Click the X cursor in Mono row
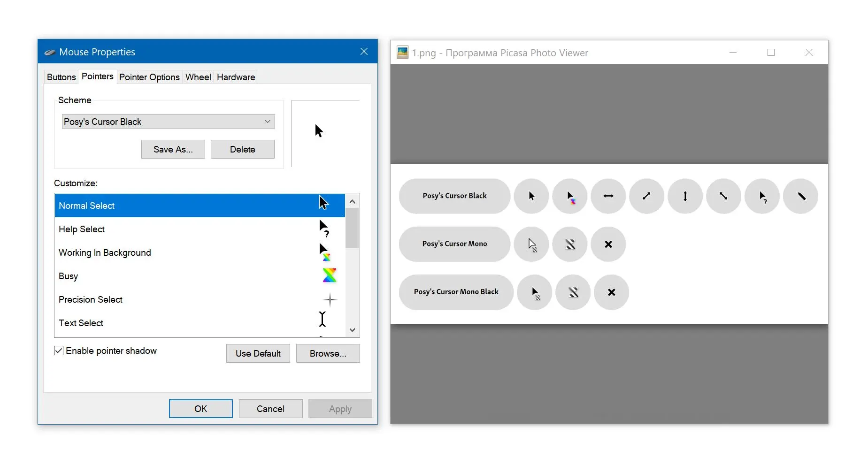This screenshot has width=868, height=465. point(608,244)
